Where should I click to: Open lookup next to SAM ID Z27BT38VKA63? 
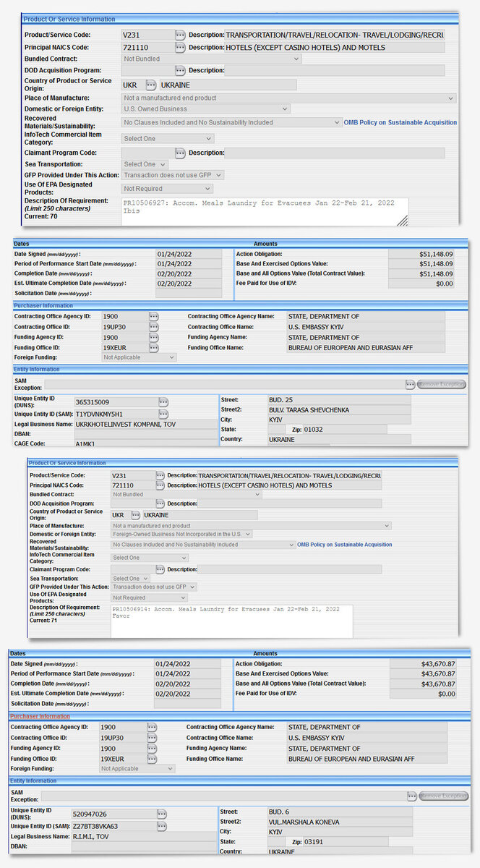pyautogui.click(x=161, y=826)
